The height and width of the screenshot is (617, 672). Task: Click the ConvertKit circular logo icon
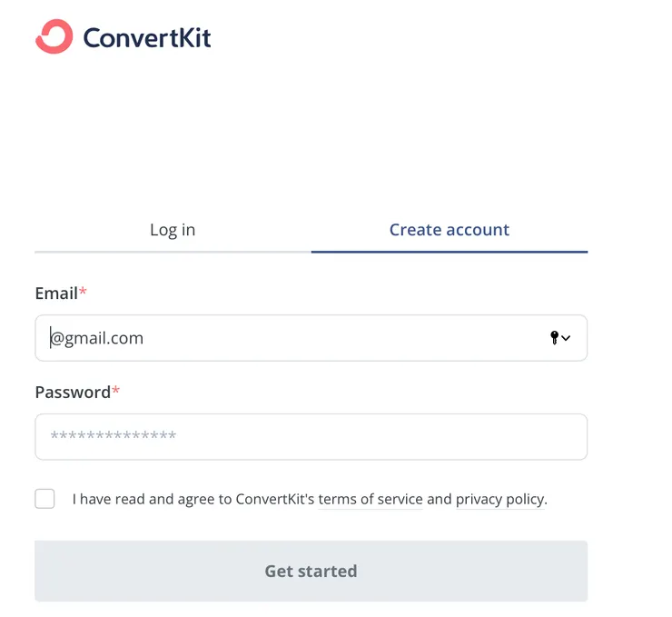(54, 37)
